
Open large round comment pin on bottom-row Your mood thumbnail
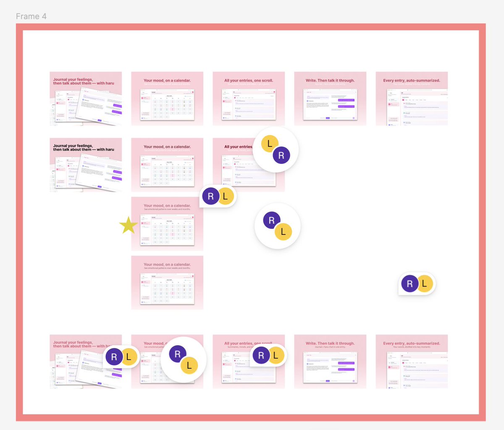pos(184,360)
